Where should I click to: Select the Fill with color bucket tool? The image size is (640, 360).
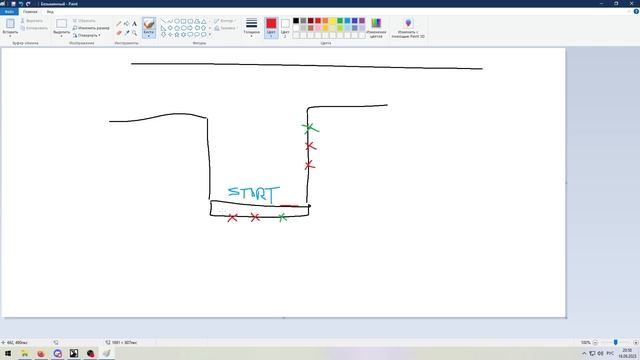[127, 24]
